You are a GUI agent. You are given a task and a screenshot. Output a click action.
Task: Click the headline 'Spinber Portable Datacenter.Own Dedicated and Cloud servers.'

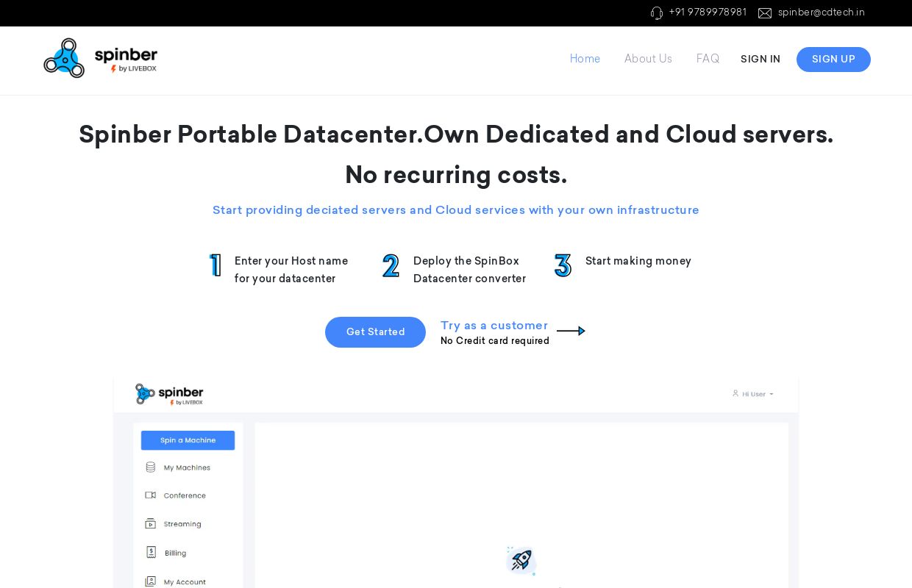click(456, 135)
